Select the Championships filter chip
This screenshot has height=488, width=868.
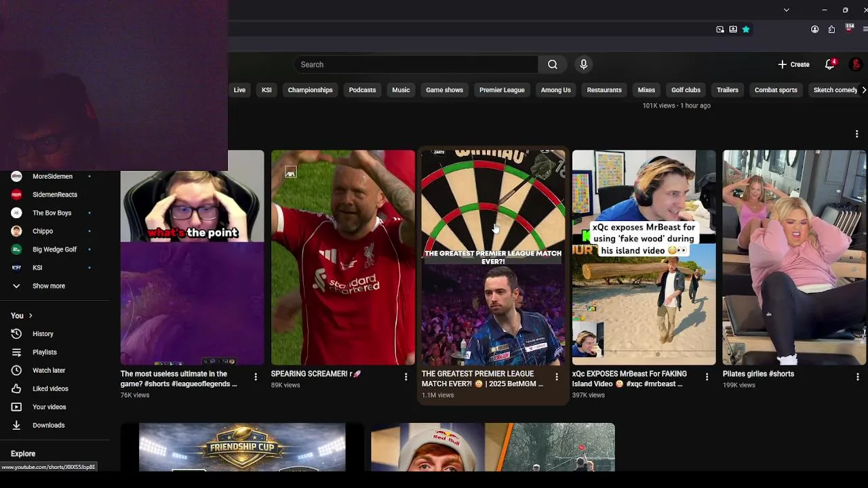click(x=310, y=89)
